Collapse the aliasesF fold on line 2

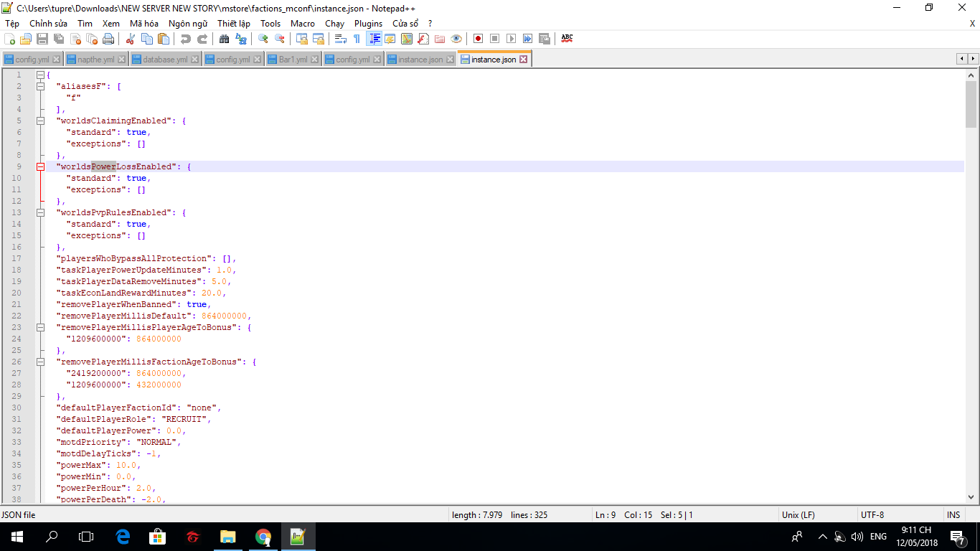[40, 86]
